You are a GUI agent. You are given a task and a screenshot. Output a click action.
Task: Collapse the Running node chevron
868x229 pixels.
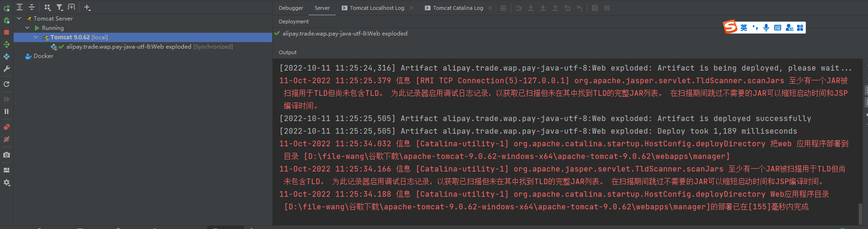coord(28,28)
